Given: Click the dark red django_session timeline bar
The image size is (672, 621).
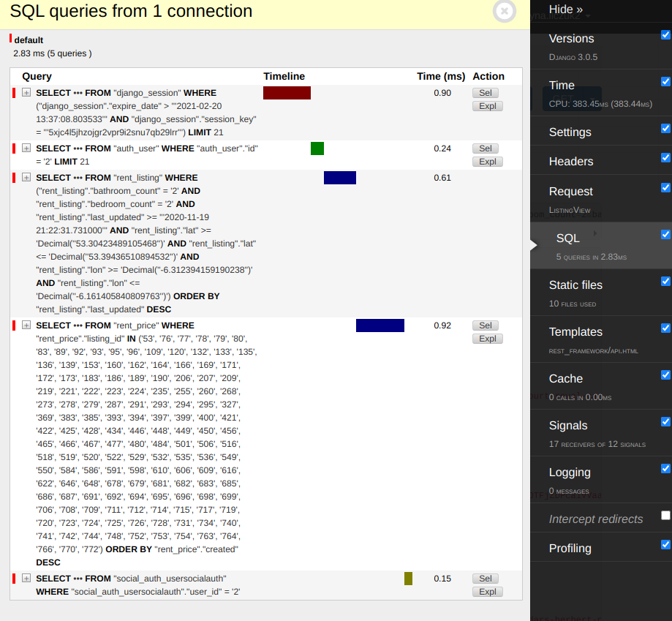Looking at the screenshot, I should click(x=287, y=93).
